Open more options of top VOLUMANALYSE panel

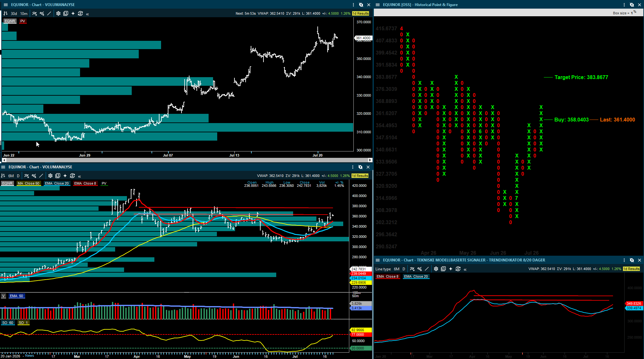point(353,5)
